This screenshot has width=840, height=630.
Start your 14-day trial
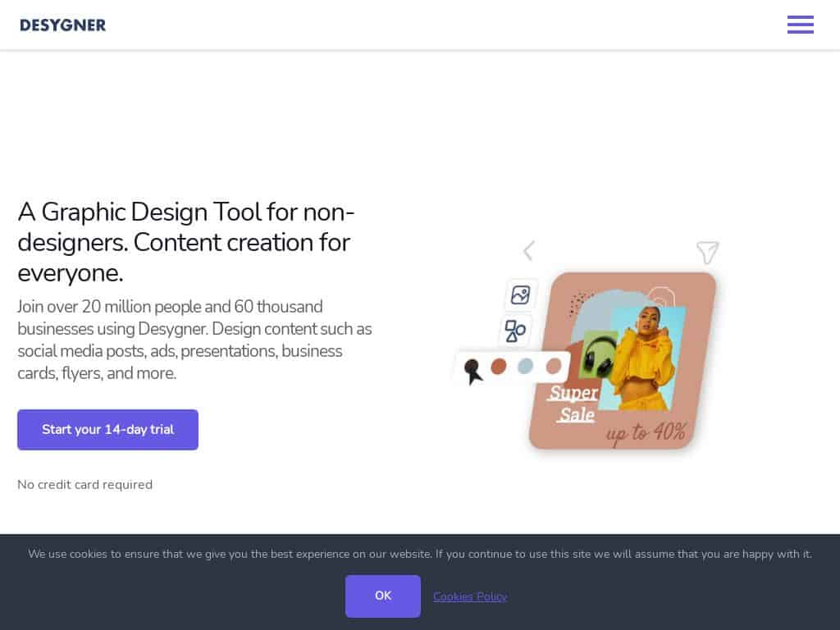point(107,430)
